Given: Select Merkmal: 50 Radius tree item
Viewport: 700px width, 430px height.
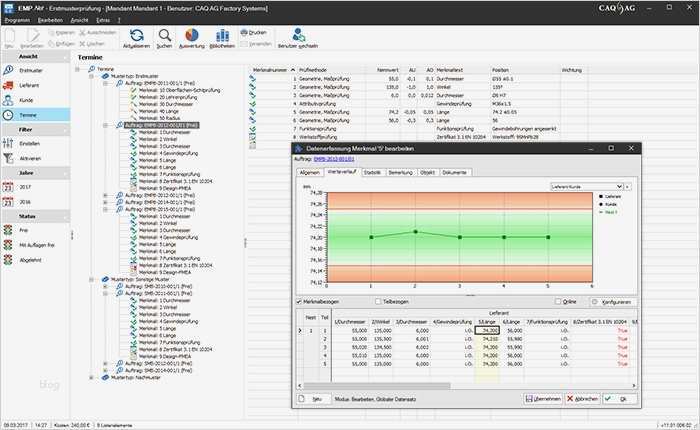Looking at the screenshot, I should (x=159, y=118).
